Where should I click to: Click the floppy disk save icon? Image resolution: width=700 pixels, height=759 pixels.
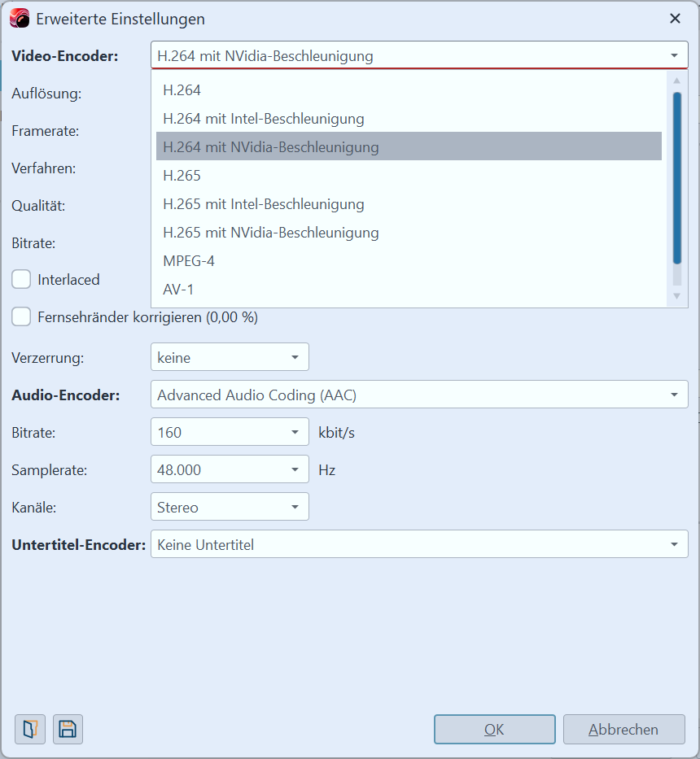(x=68, y=729)
